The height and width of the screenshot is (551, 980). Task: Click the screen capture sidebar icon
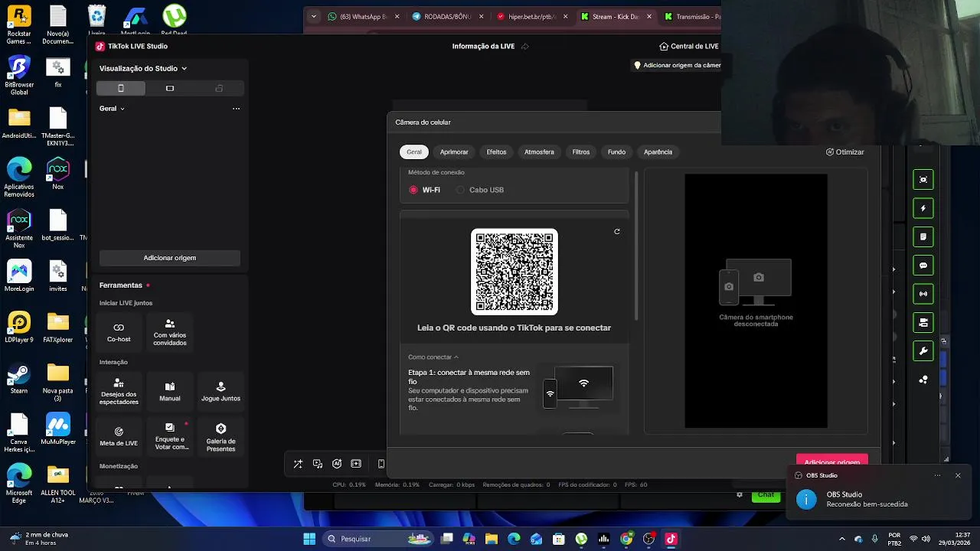923,180
